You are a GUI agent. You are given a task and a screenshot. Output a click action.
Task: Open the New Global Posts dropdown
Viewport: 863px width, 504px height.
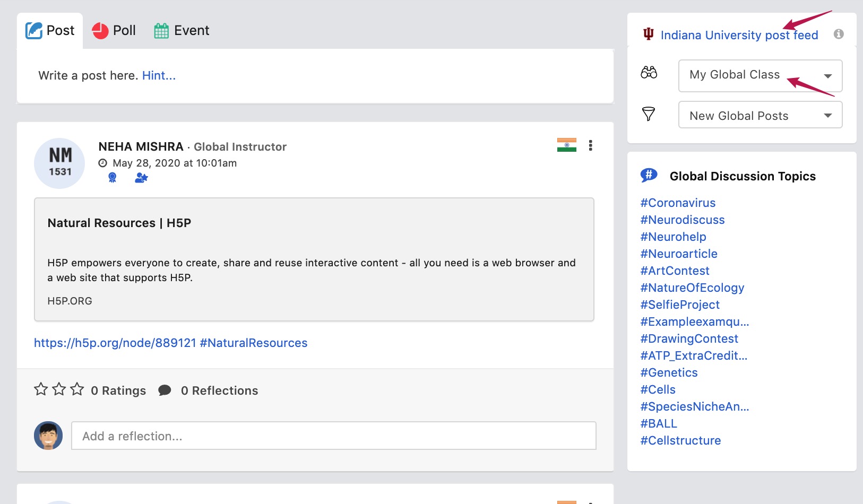760,115
